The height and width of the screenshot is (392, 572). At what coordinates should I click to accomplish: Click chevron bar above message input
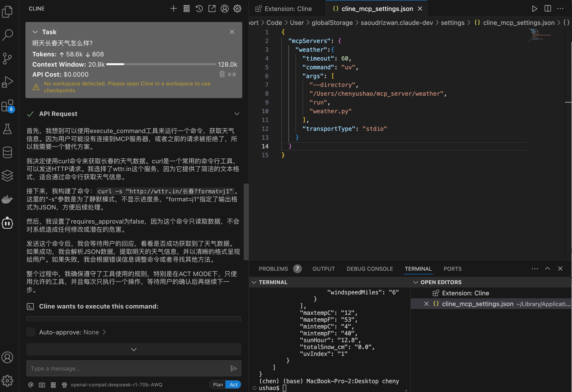pyautogui.click(x=134, y=349)
